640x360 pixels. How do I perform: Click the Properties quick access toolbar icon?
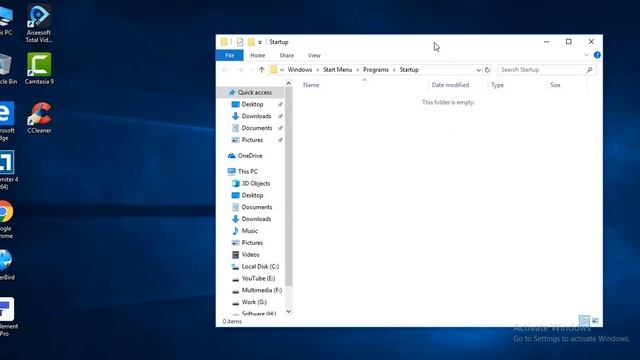(240, 42)
